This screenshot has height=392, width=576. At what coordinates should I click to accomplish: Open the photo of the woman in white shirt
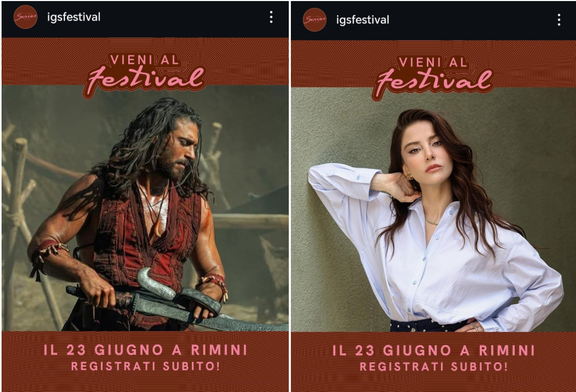pos(434,210)
